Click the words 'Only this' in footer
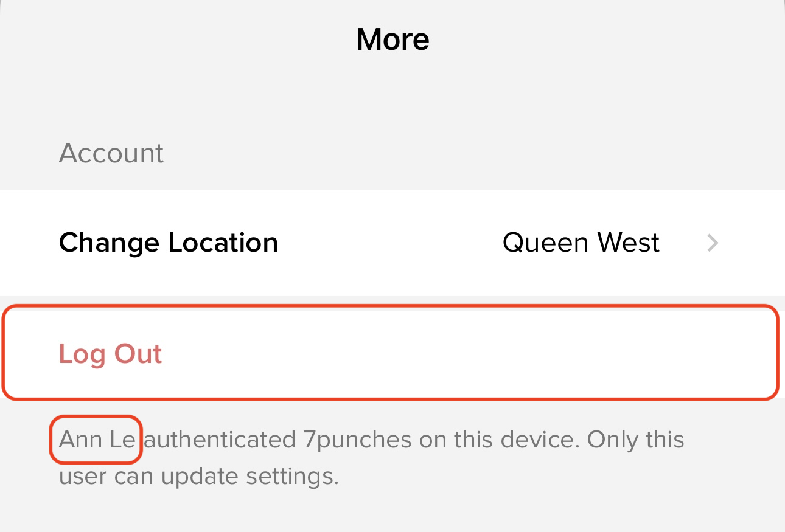The width and height of the screenshot is (785, 532). (635, 440)
